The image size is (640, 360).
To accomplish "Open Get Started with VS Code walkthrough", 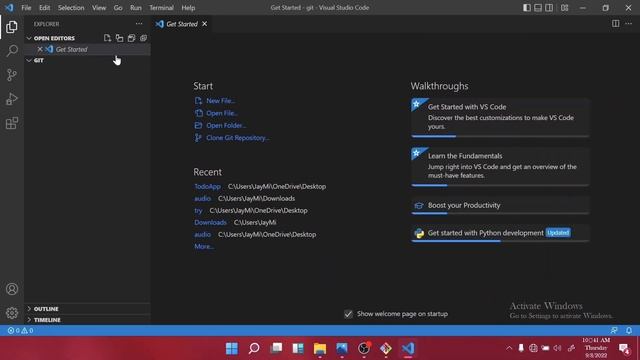I will tap(500, 118).
